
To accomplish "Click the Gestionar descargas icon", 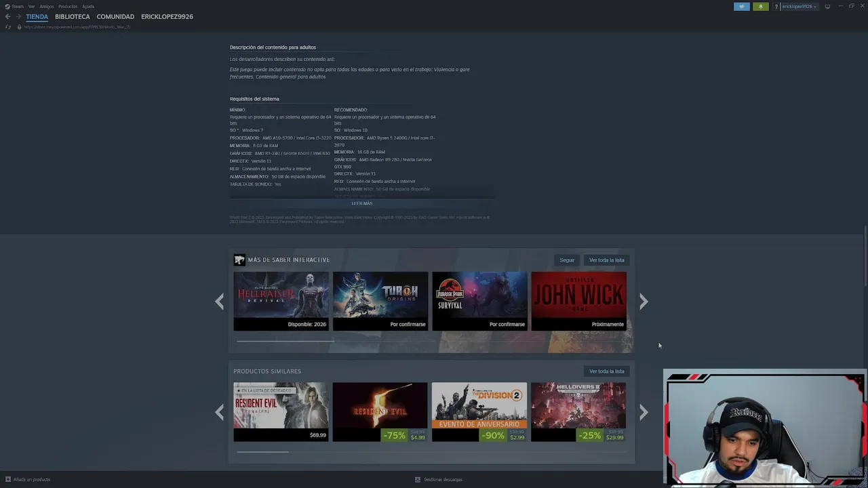I will tap(418, 479).
